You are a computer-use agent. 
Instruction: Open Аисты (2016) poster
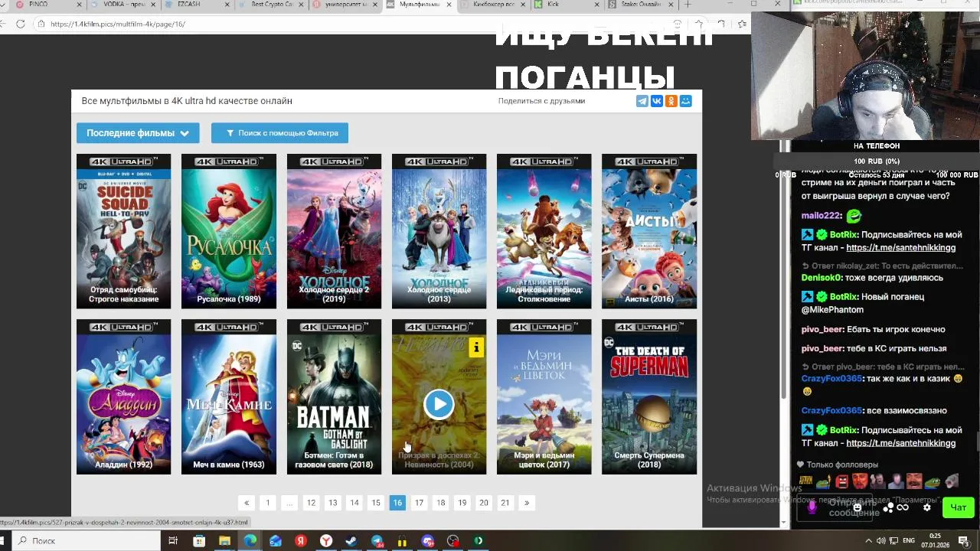(x=649, y=231)
